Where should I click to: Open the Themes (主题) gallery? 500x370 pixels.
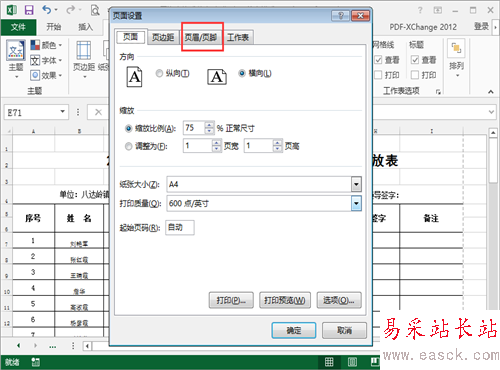[x=16, y=59]
